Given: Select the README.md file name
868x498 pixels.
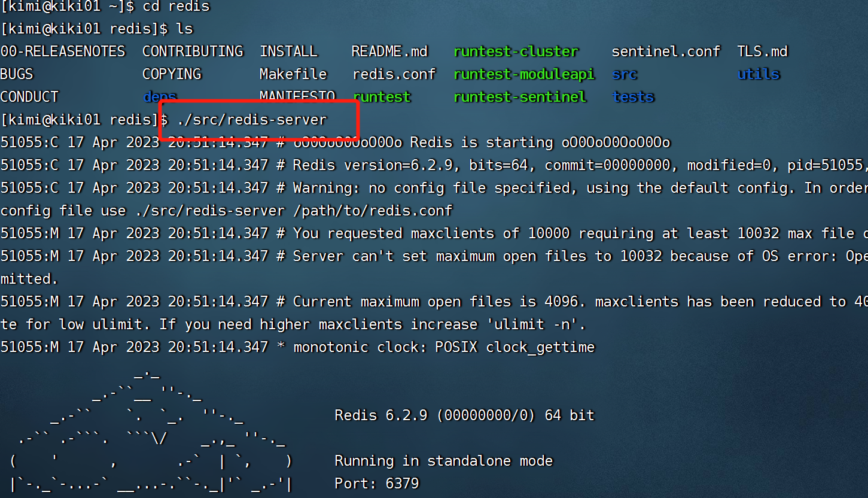Looking at the screenshot, I should 389,51.
